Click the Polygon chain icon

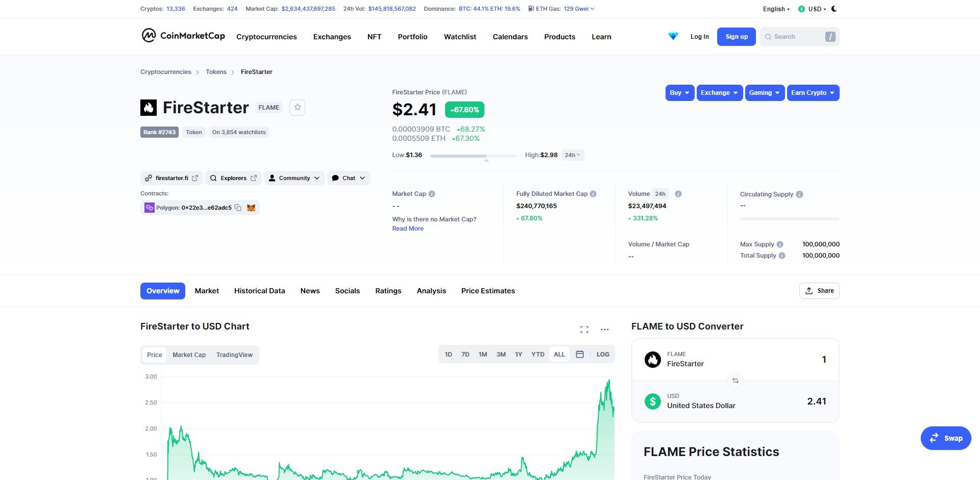(149, 208)
